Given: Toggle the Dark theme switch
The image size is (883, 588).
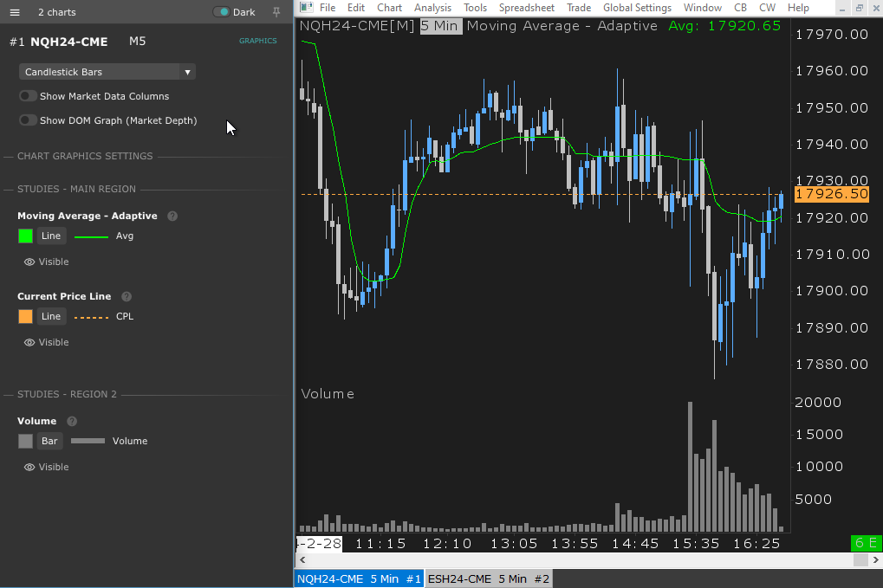Looking at the screenshot, I should tap(221, 12).
